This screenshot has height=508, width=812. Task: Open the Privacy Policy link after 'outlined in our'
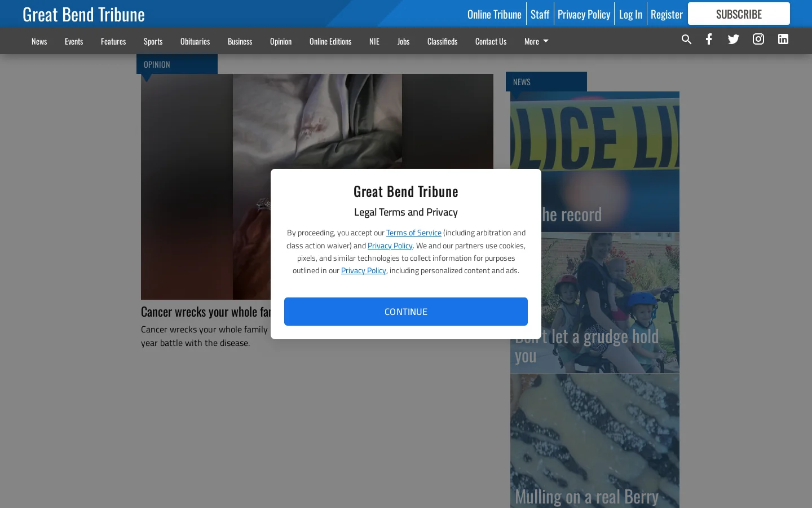[364, 270]
